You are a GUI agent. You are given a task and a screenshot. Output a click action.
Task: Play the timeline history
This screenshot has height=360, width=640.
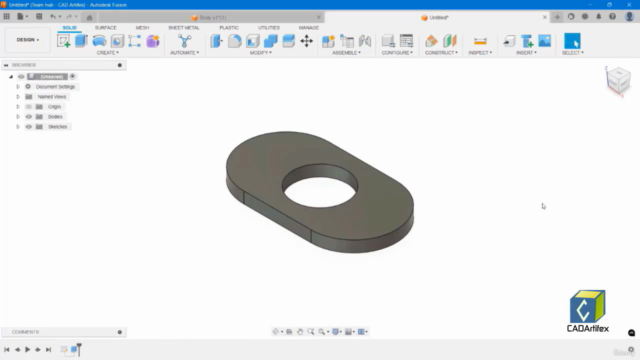tap(28, 349)
